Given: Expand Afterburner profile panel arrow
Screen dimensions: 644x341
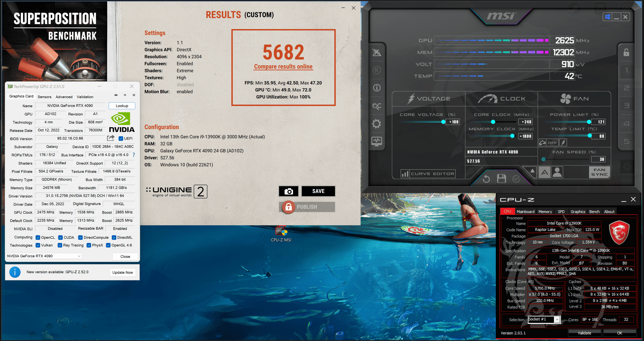Looking at the screenshot, I should 532,171.
